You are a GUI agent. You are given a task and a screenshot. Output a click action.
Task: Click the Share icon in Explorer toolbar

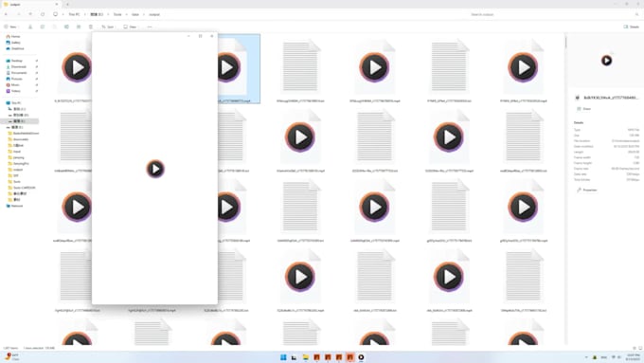pyautogui.click(x=79, y=27)
